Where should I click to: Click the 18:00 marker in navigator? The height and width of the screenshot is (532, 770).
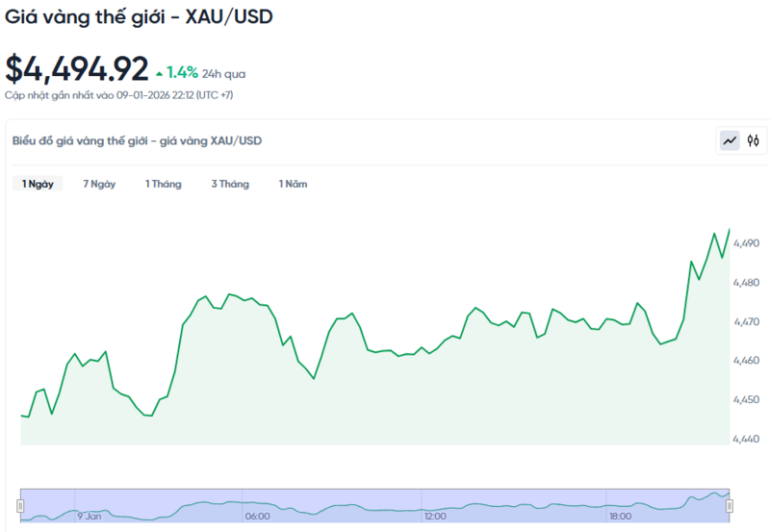pyautogui.click(x=619, y=517)
